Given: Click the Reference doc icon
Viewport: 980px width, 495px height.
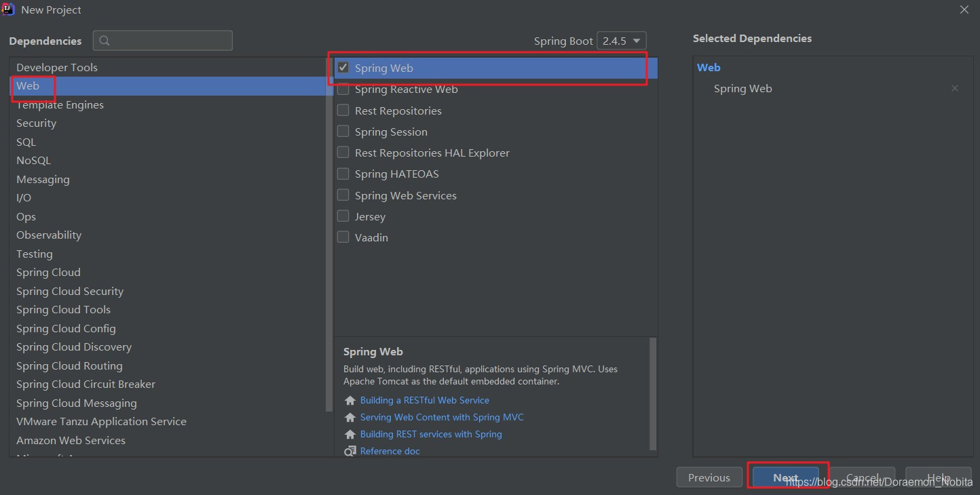Looking at the screenshot, I should pos(350,451).
